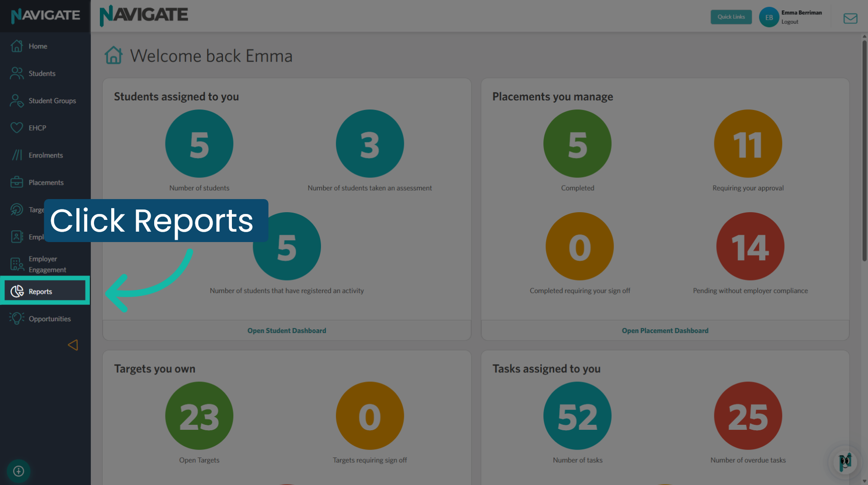Click the Placements briefcase icon
Image resolution: width=868 pixels, height=485 pixels.
(17, 182)
